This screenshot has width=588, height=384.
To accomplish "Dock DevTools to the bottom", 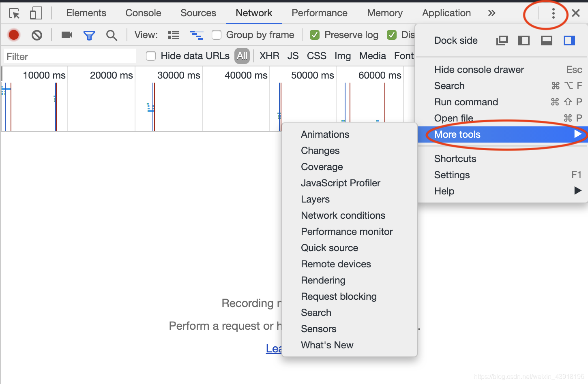I will tap(547, 41).
